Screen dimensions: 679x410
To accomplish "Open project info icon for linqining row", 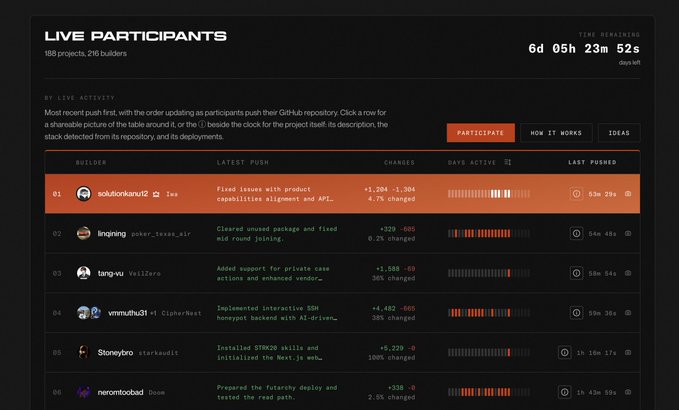I will [576, 233].
